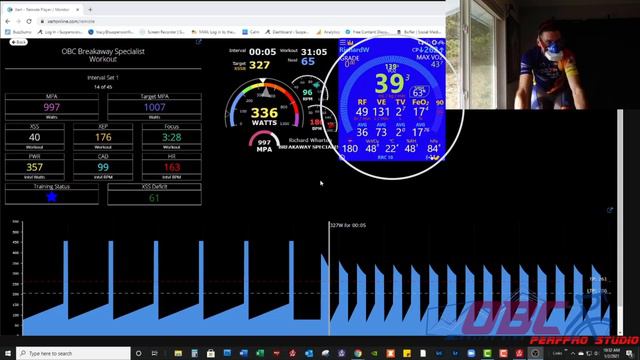The image size is (640, 360).
Task: Open the first bookmark in the bookmarks bar
Action: click(x=18, y=32)
